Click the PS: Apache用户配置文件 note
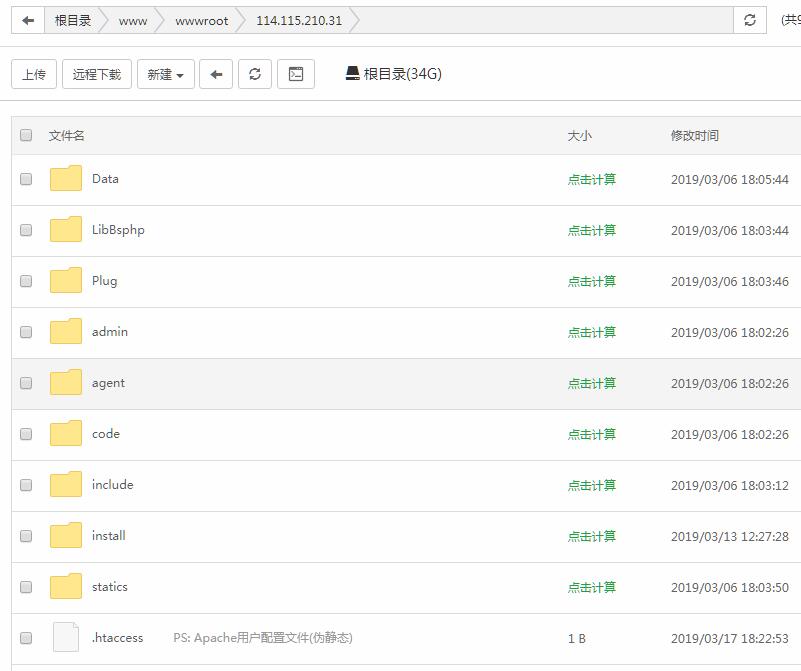This screenshot has height=671, width=801. (263, 638)
